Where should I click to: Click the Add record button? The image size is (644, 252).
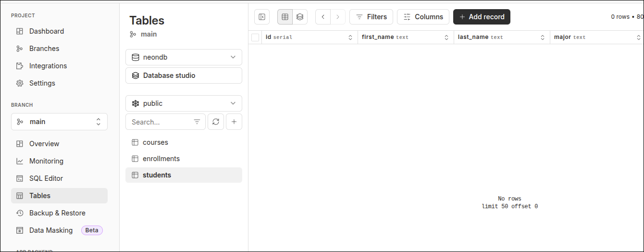point(482,17)
